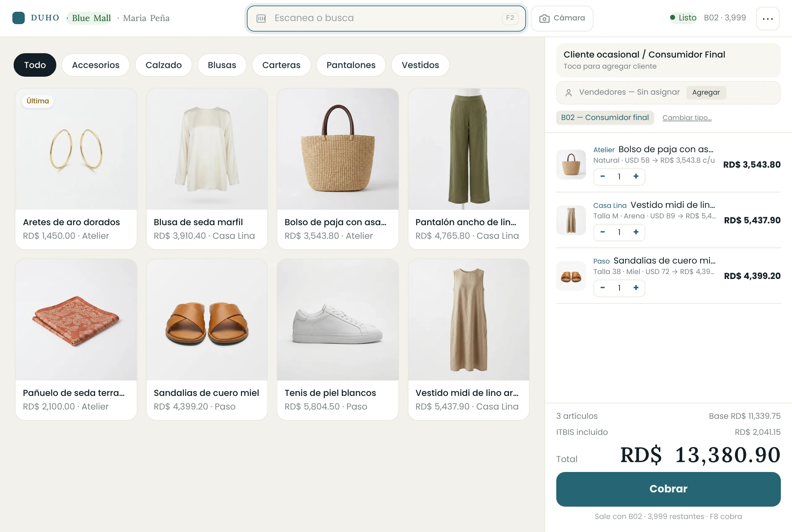The width and height of the screenshot is (792, 532).
Task: Click the F2 shortcut hint badge
Action: click(510, 18)
